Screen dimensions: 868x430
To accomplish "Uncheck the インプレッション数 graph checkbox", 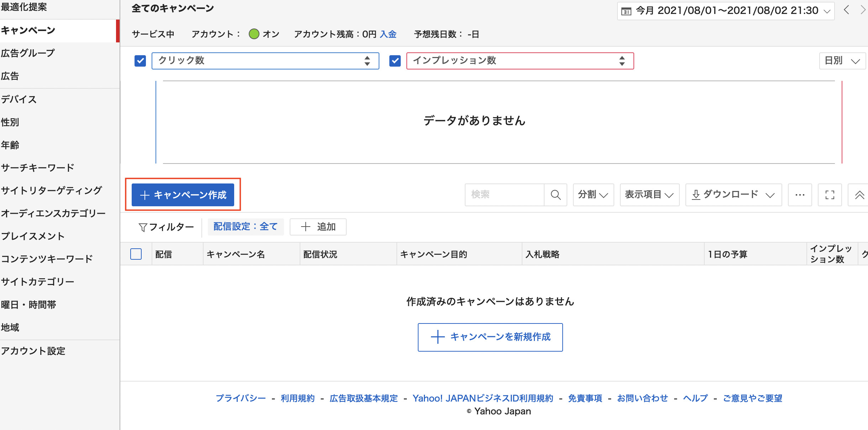I will 395,61.
